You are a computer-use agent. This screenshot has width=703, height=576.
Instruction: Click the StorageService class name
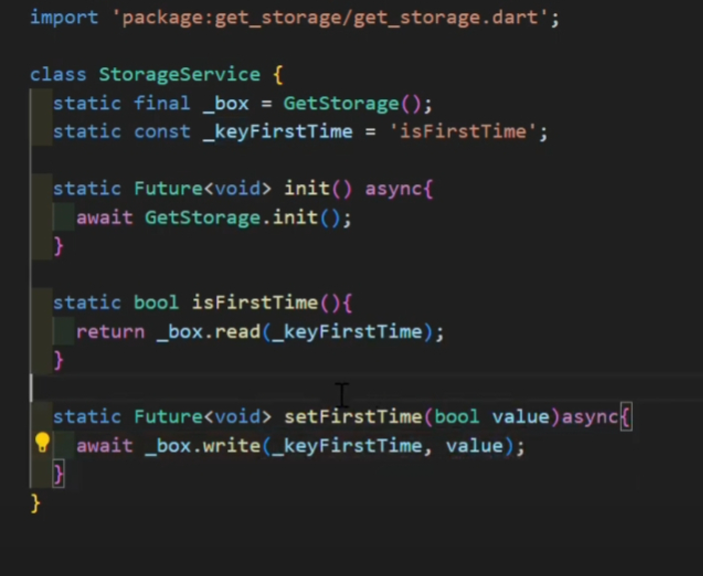coord(179,74)
